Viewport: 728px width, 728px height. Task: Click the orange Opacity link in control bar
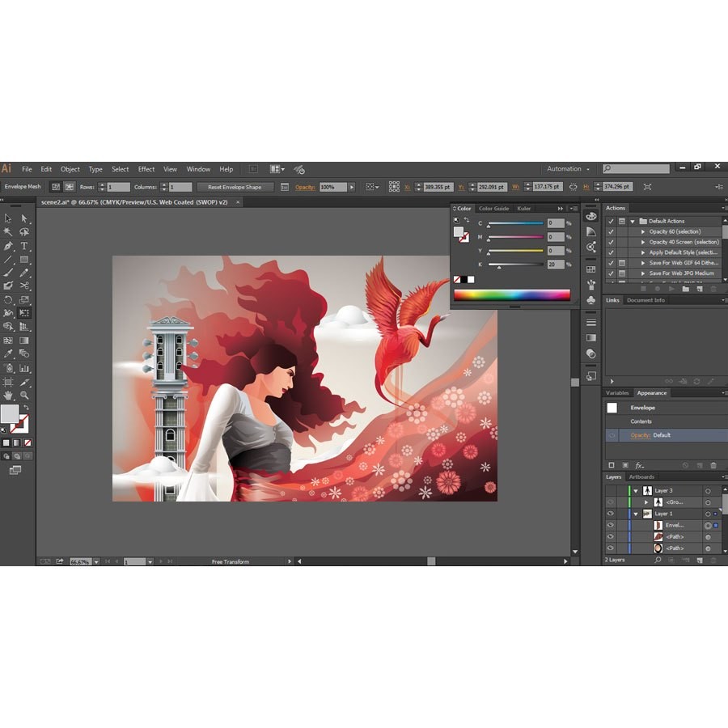coord(305,187)
